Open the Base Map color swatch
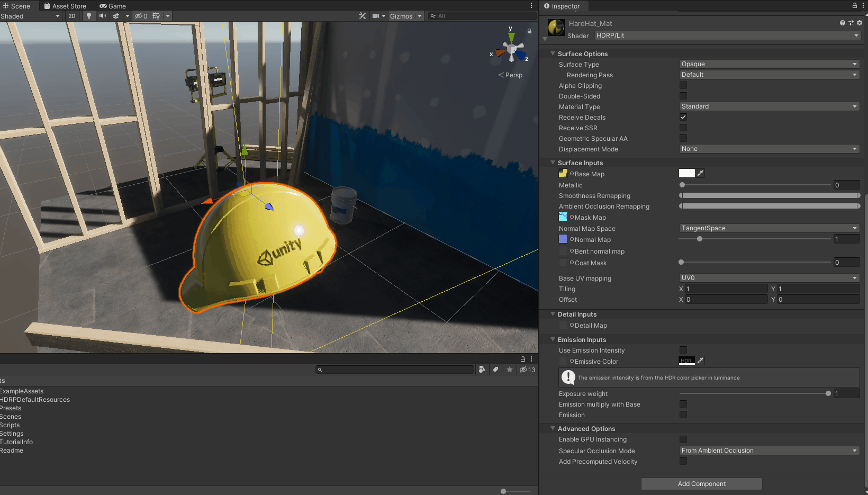Image resolution: width=868 pixels, height=495 pixels. [686, 173]
